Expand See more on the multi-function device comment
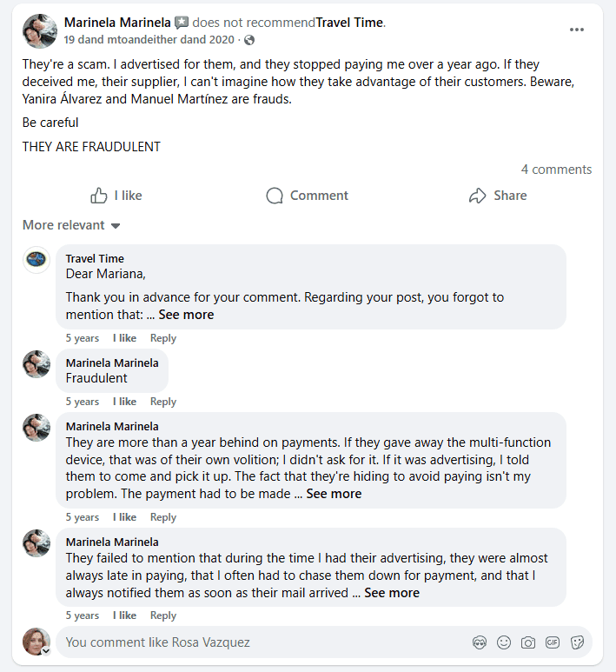The width and height of the screenshot is (616, 672). point(334,494)
